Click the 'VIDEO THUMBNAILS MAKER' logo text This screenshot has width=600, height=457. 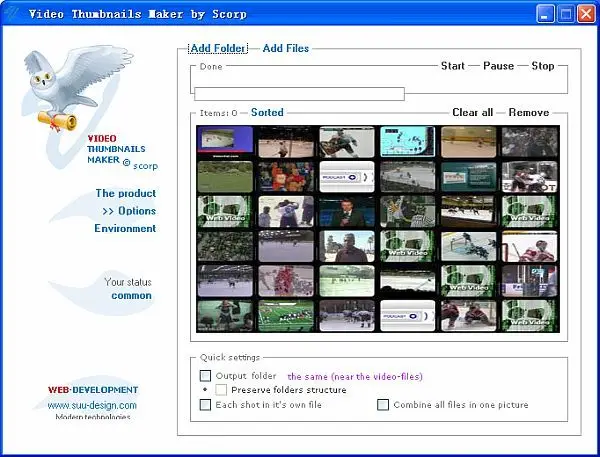pos(116,149)
